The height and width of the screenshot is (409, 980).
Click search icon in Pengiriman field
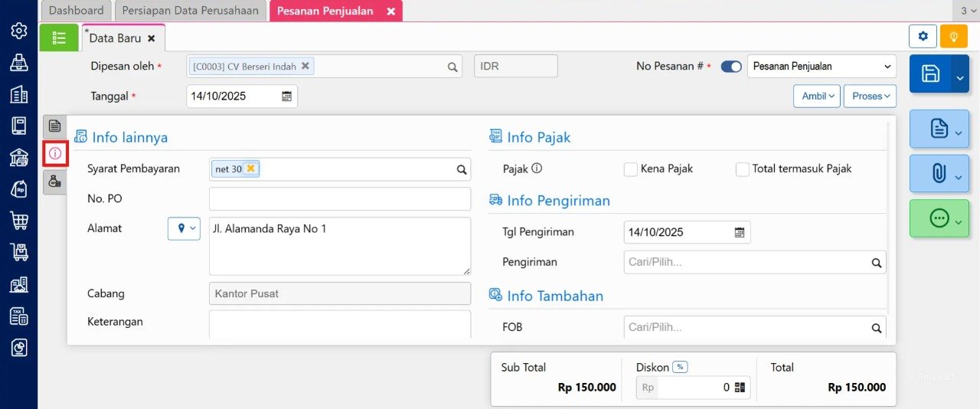877,263
